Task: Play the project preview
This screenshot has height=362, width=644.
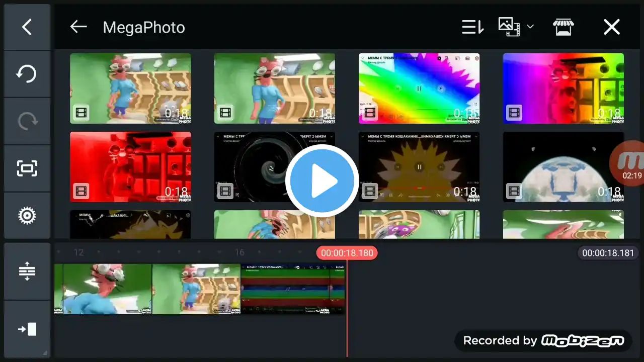Action: [322, 181]
